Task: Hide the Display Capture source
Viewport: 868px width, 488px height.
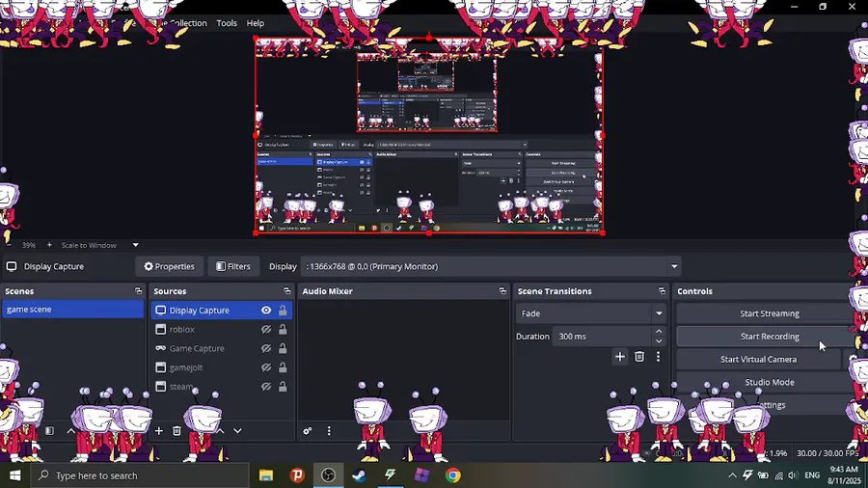Action: click(x=266, y=311)
